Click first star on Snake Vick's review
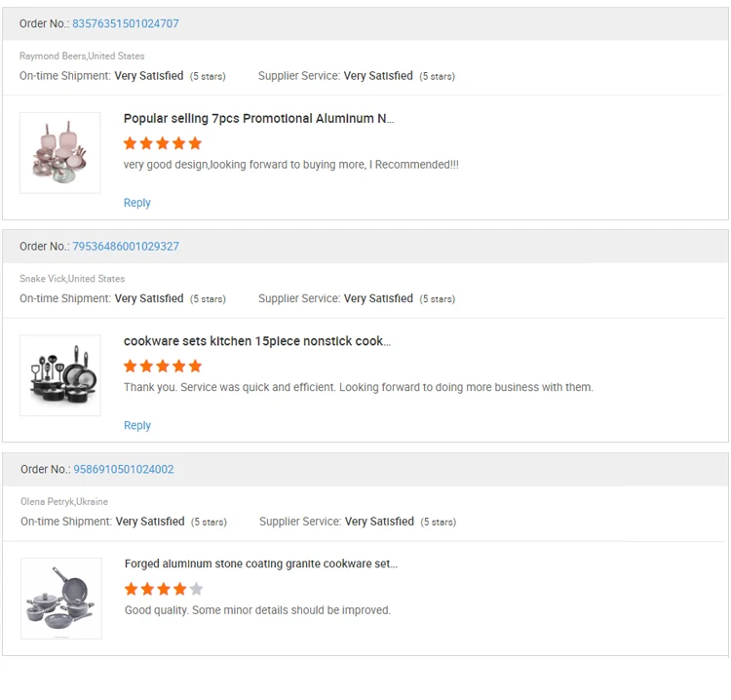 pos(131,367)
